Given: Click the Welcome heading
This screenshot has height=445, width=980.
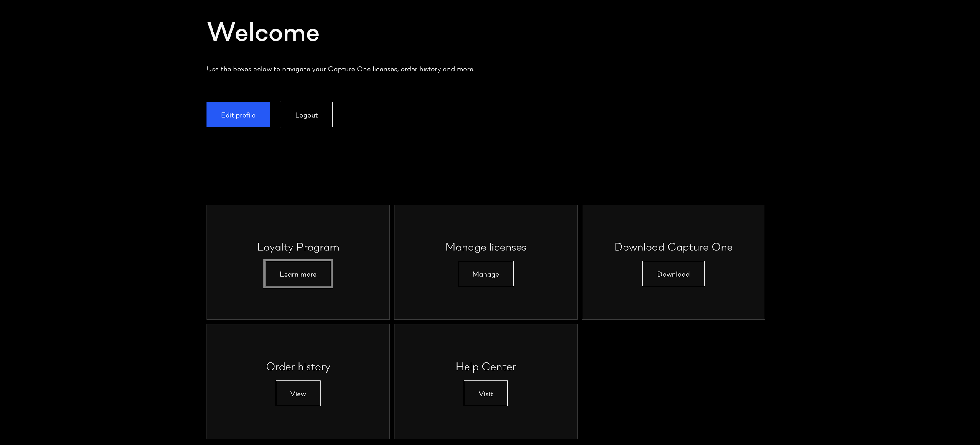Looking at the screenshot, I should click(263, 32).
